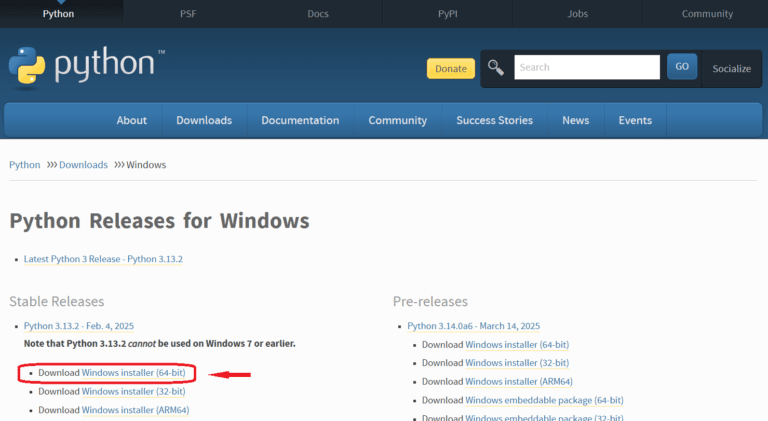The height and width of the screenshot is (421, 768).
Task: Expand the Documentation navigation menu
Action: [300, 120]
